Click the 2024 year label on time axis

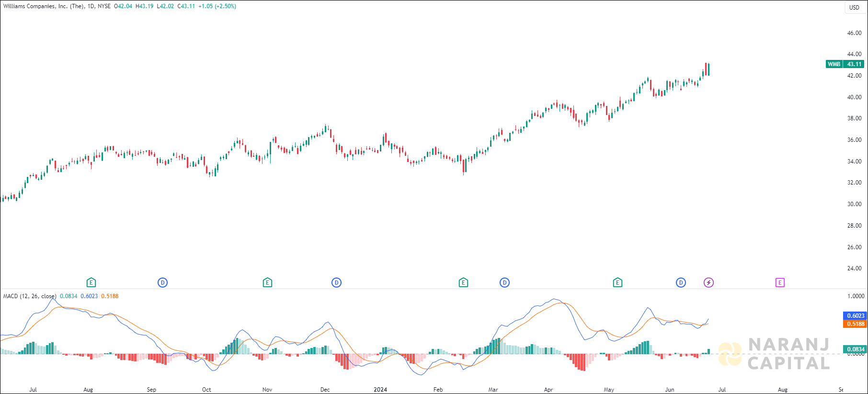point(380,390)
